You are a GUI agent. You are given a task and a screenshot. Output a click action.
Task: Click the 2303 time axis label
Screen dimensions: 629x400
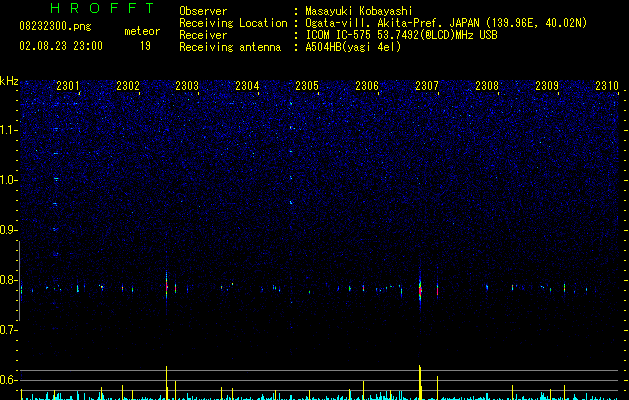(x=187, y=86)
